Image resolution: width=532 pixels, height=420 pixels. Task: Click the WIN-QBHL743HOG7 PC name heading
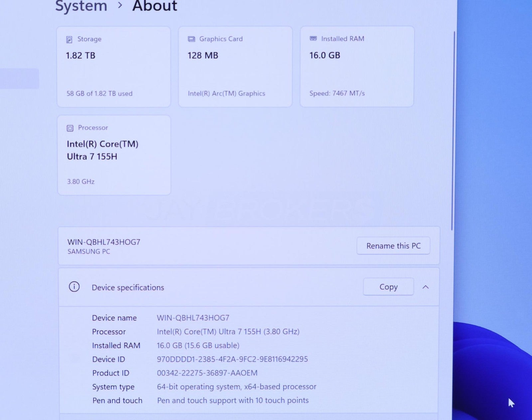point(104,242)
